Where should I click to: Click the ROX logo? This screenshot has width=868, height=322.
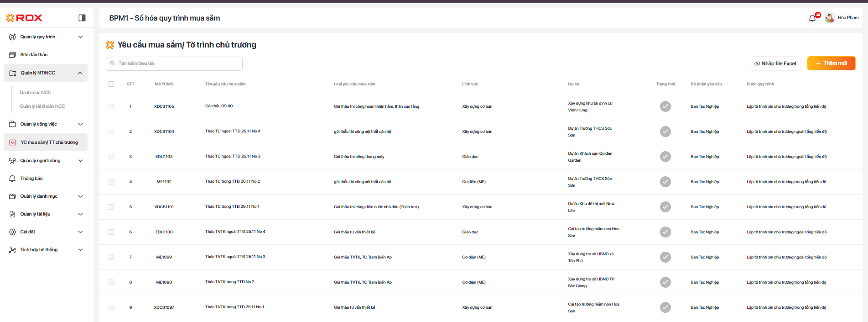coord(24,18)
